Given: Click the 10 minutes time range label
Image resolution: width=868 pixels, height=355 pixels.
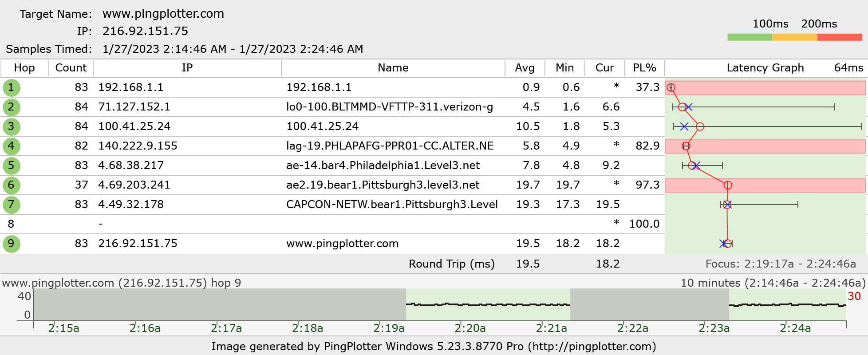Looking at the screenshot, I should 773,283.
